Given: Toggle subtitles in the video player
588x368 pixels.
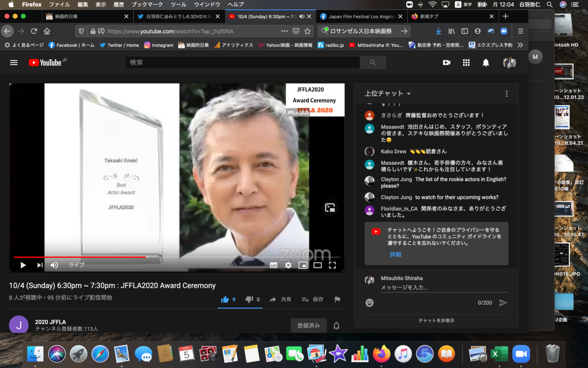Looking at the screenshot, I should click(x=273, y=265).
